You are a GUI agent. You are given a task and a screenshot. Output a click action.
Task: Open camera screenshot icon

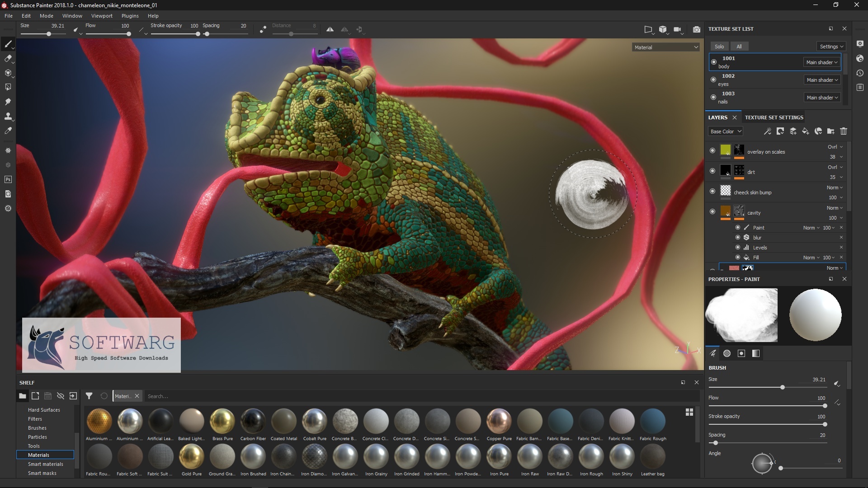point(696,29)
